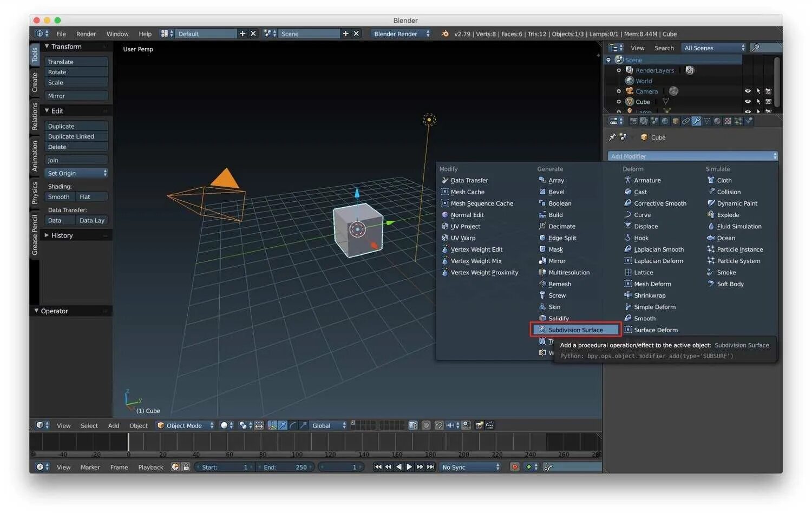The width and height of the screenshot is (812, 513).
Task: Click the Translate button
Action: 76,62
